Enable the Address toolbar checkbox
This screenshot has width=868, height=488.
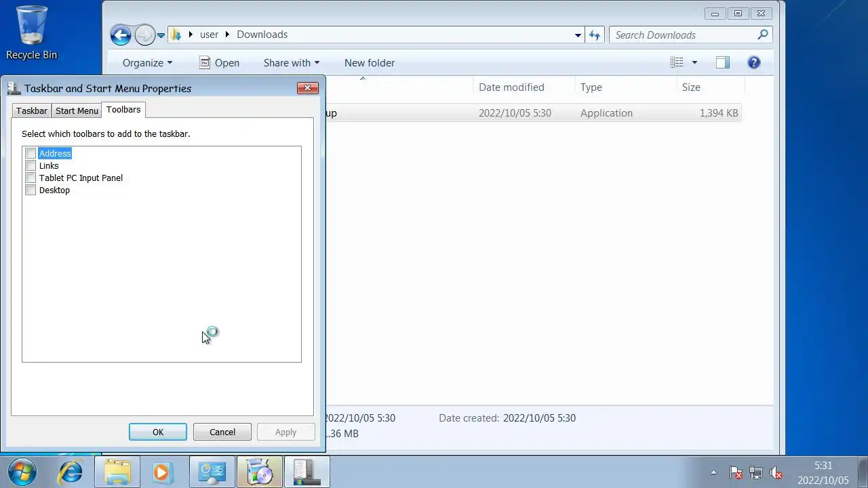(31, 154)
